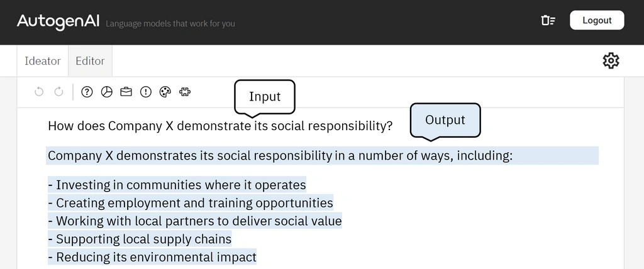Click the Creating employment and training line
This screenshot has width=644, height=269.
point(191,203)
